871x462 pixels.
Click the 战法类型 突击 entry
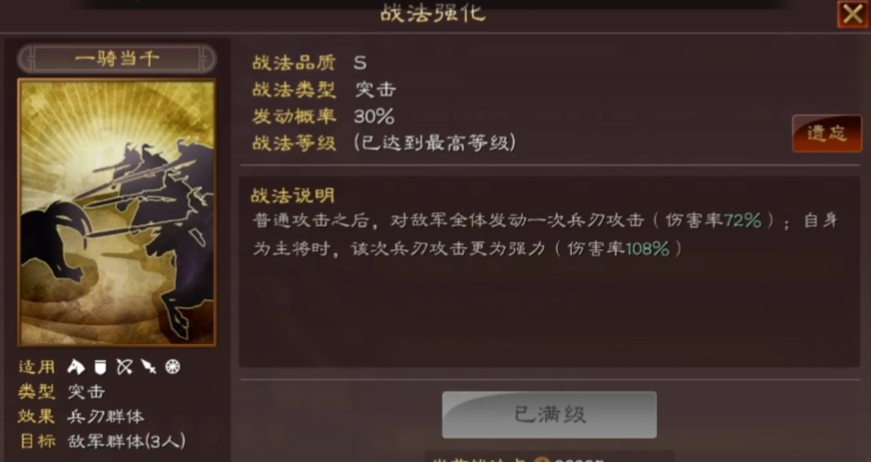pos(324,89)
